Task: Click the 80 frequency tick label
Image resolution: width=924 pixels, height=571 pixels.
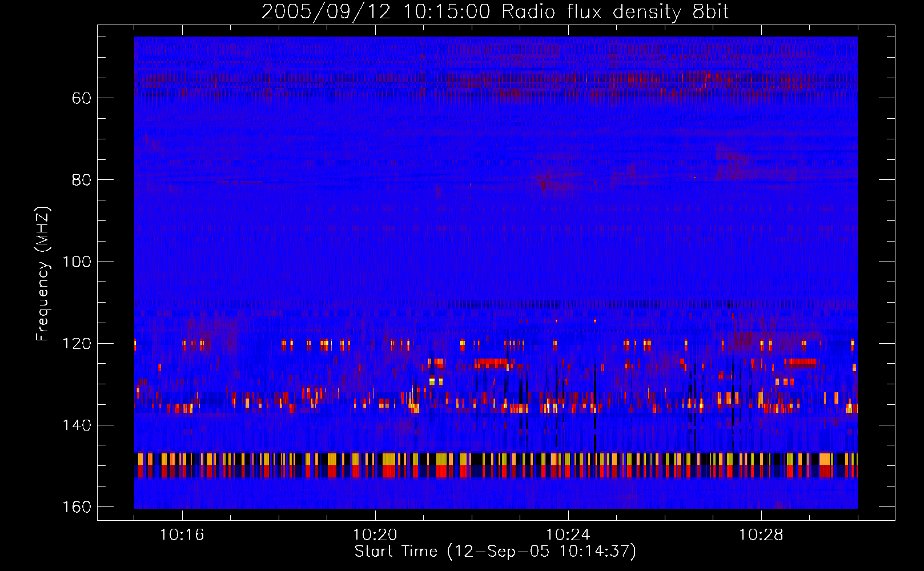Action: 82,180
